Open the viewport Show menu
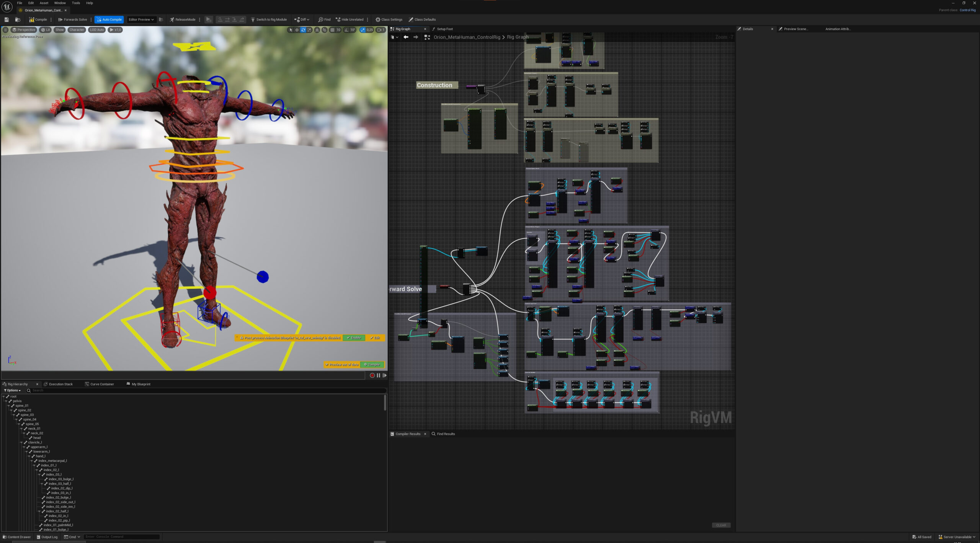Viewport: 980px width, 543px height. (60, 30)
